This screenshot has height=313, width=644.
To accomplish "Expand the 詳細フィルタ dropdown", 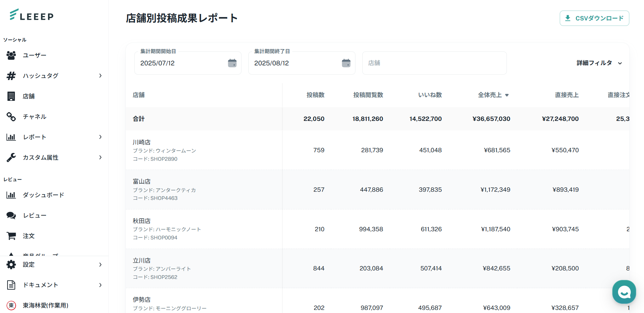I will [x=599, y=63].
